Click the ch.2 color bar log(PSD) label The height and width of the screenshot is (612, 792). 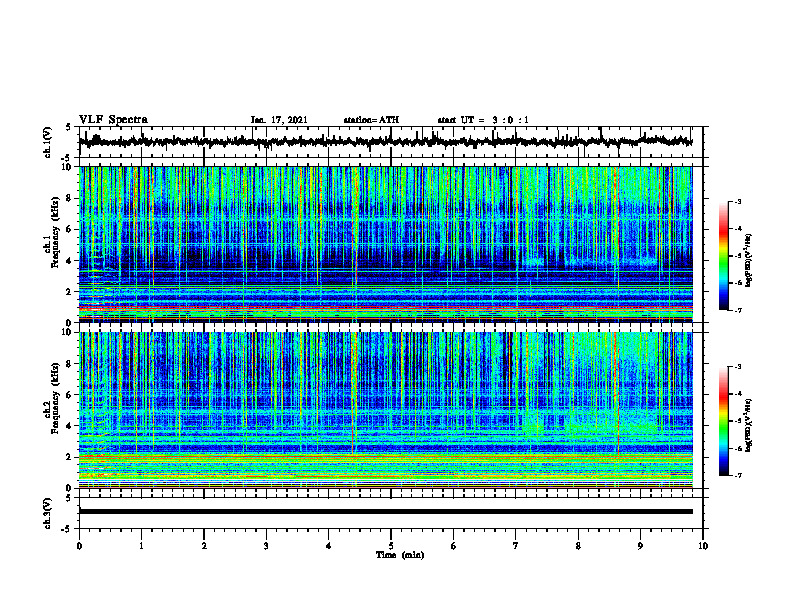click(x=749, y=426)
